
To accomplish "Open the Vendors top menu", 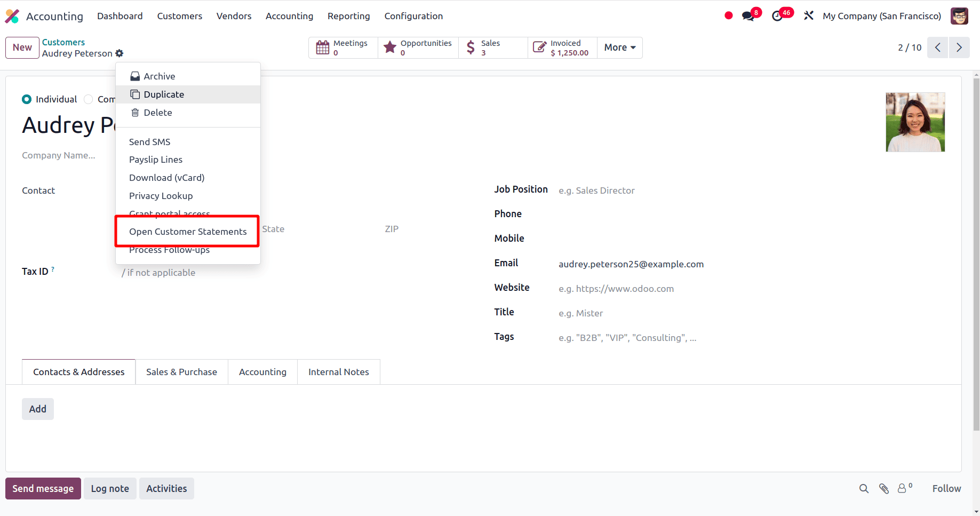I will pos(234,16).
